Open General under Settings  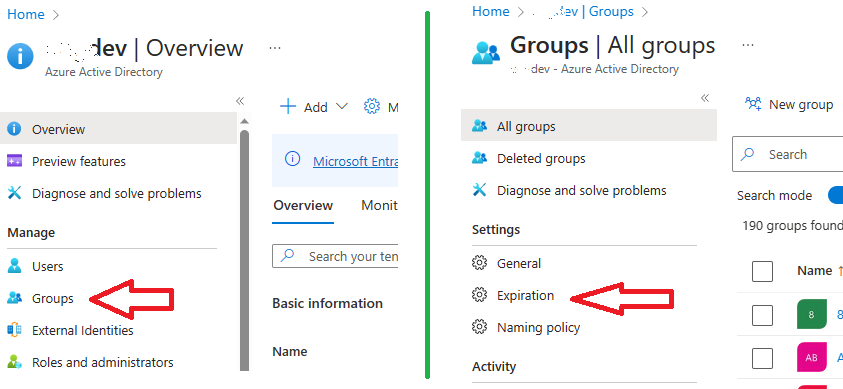(519, 263)
